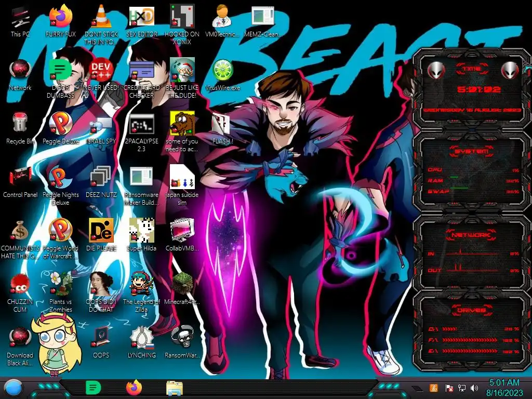
Task: Click the IN traffic graph in Network widget
Action: point(473,252)
